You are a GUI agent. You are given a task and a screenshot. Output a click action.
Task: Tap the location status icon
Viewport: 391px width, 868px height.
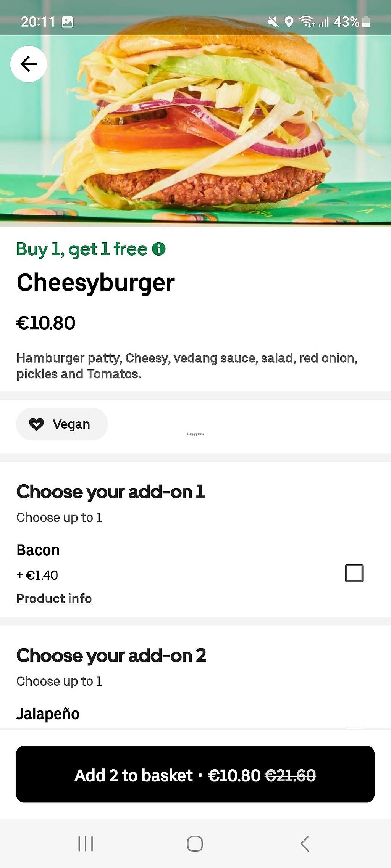289,22
